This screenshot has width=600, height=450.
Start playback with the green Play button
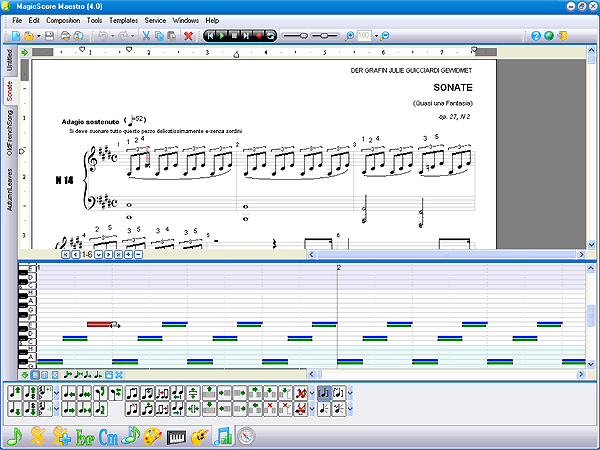pyautogui.click(x=222, y=36)
